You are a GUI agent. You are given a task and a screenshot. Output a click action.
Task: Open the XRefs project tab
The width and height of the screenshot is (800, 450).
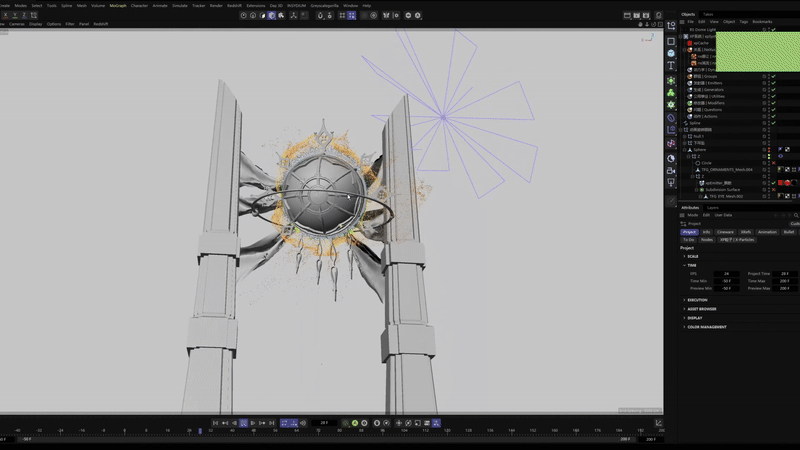pos(746,232)
